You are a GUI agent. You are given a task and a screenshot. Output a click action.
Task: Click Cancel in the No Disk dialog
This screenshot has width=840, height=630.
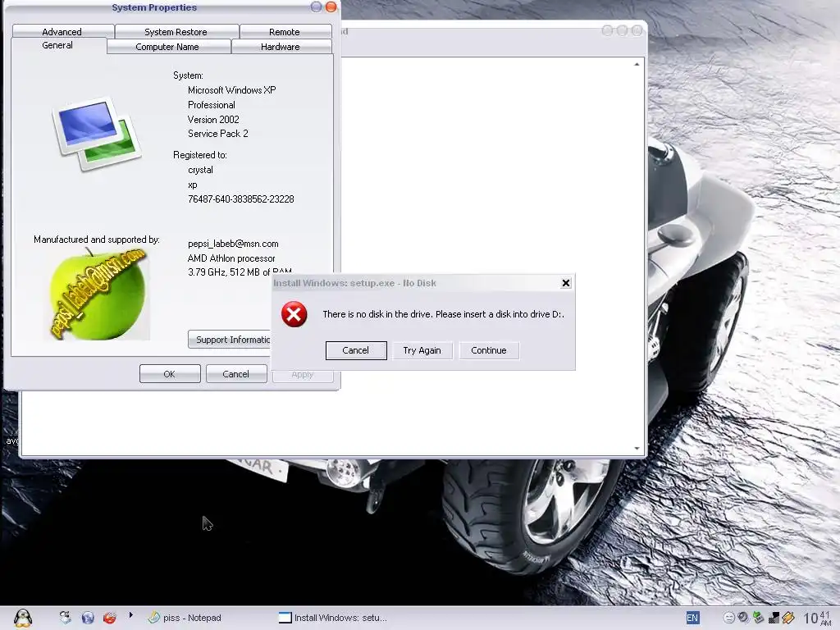click(x=356, y=350)
